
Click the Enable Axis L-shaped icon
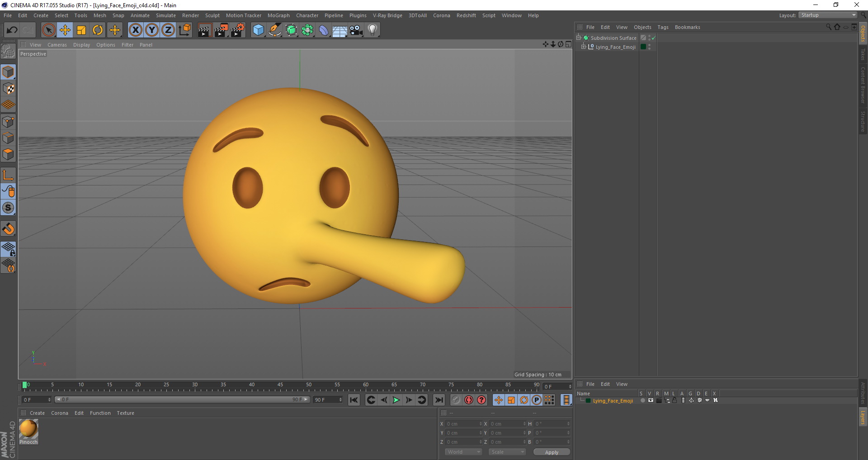pyautogui.click(x=8, y=175)
